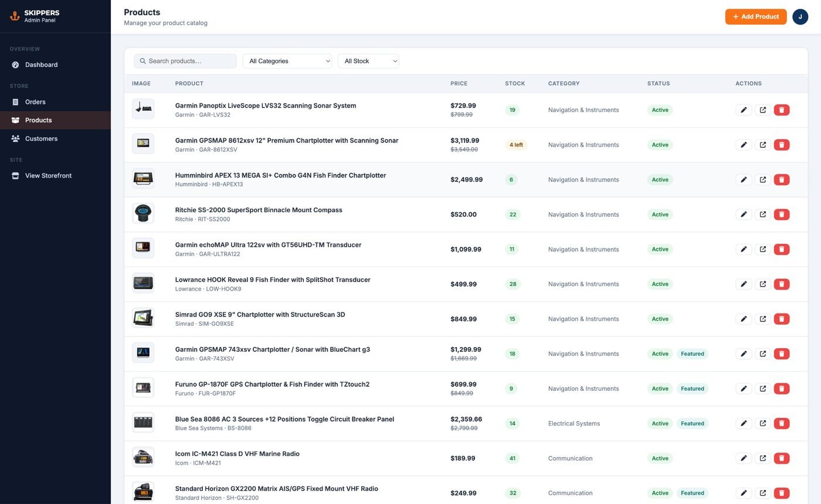821x504 pixels.
Task: Edit the Blue Sea 8086 breaker panel
Action: point(744,424)
